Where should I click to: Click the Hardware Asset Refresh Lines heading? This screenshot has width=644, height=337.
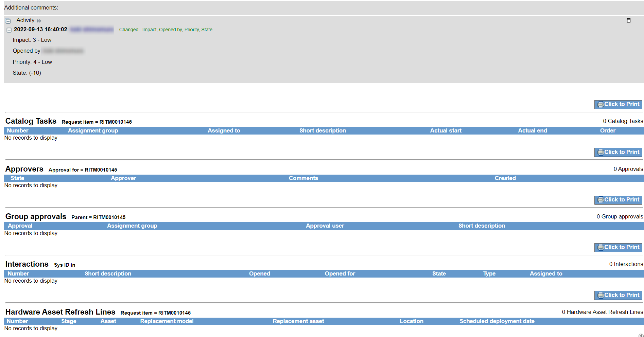tap(60, 312)
